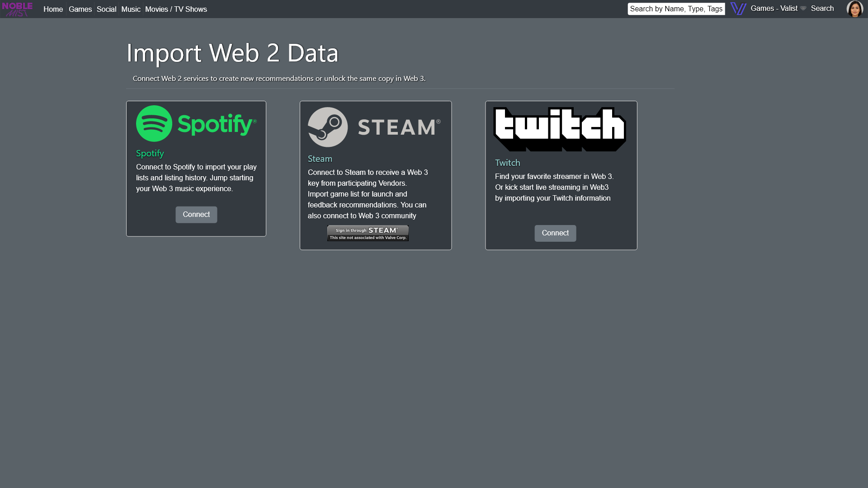Click the Twitch card title text

point(507,163)
